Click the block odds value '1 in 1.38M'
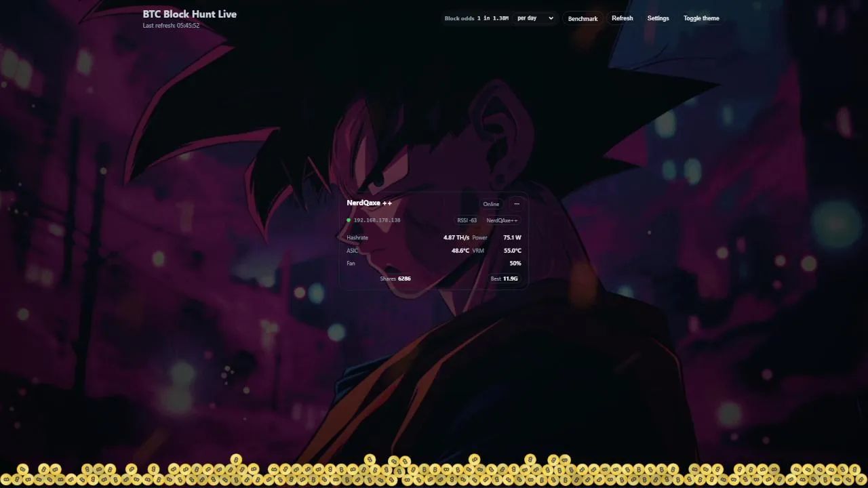Viewport: 868px width, 488px height. (x=493, y=18)
